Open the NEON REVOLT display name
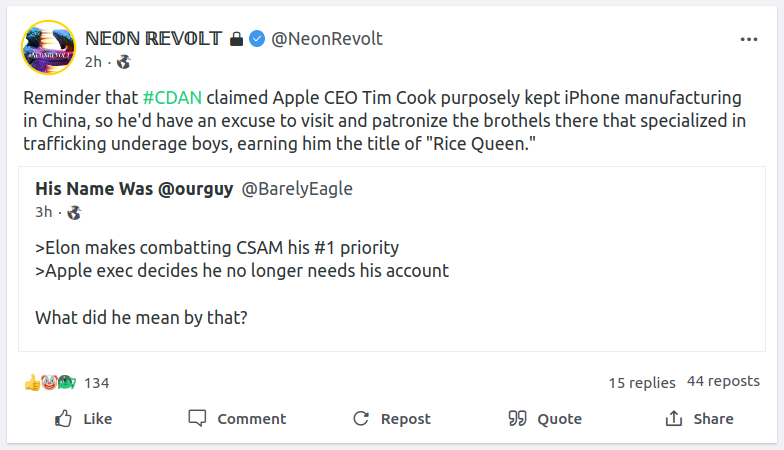Screen dimensions: 784x450 [153, 39]
